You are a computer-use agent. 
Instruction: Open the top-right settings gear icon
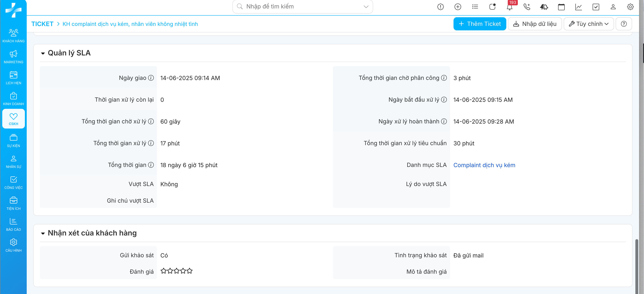630,7
